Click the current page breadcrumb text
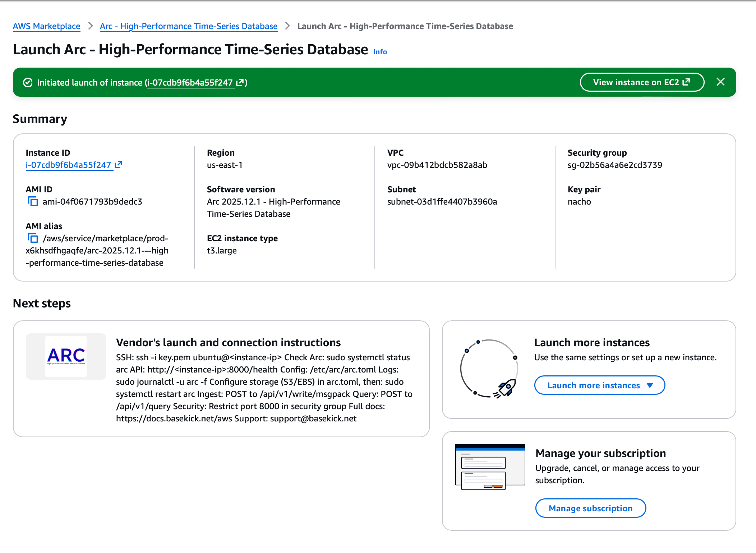The image size is (756, 553). click(x=405, y=26)
